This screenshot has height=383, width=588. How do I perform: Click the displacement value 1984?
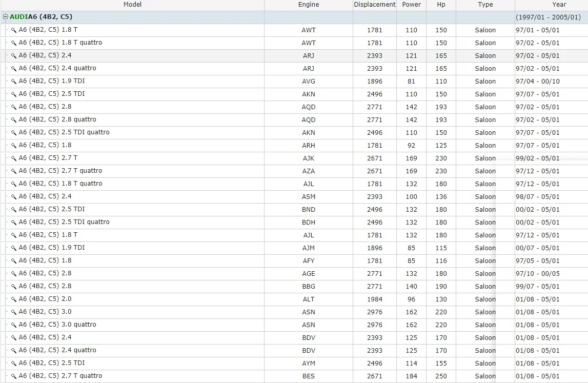tap(375, 299)
